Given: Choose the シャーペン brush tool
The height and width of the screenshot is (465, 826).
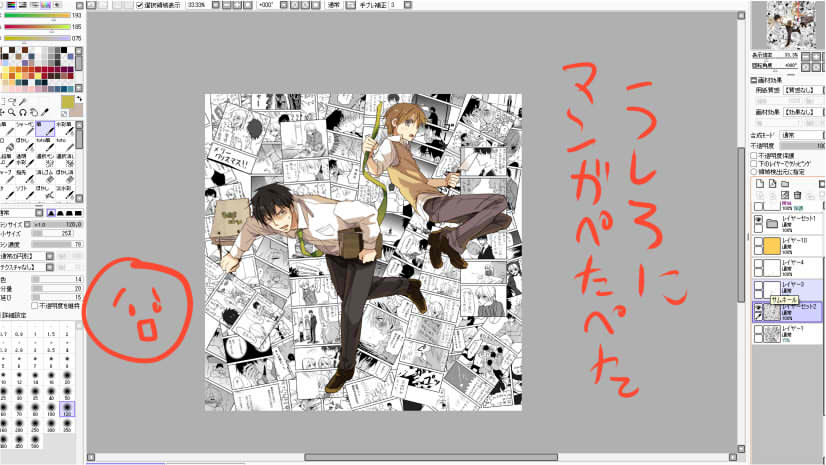Looking at the screenshot, I should [25, 129].
